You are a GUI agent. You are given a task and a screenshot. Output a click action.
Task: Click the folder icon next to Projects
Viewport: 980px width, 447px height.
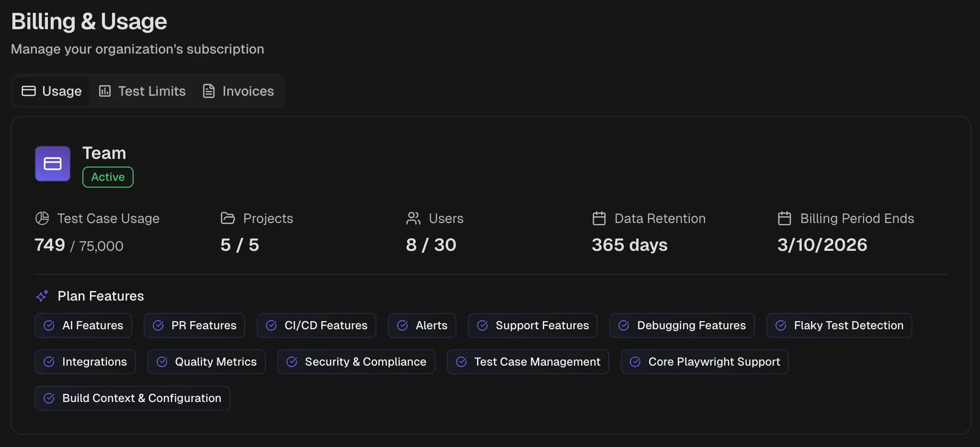[x=228, y=218]
